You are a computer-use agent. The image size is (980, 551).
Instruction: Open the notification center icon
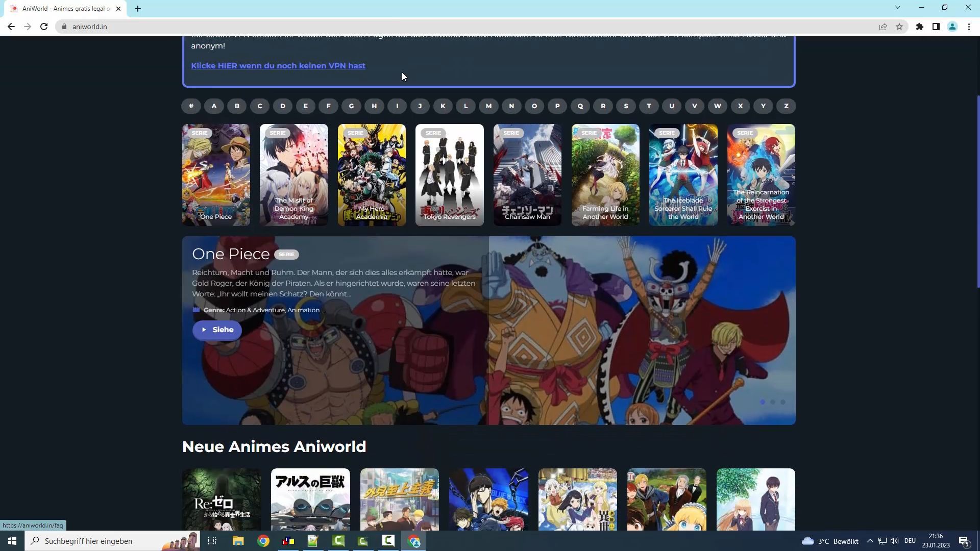[964, 541]
